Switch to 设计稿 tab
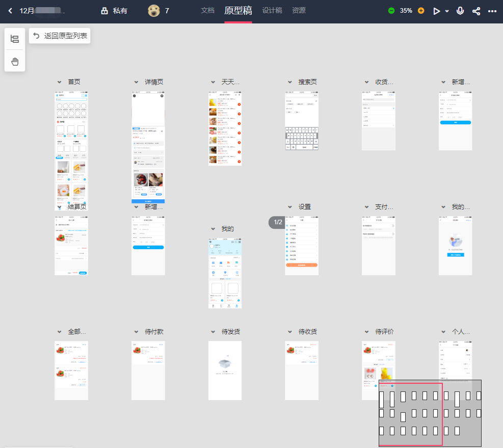The image size is (503, 448). coord(272,11)
